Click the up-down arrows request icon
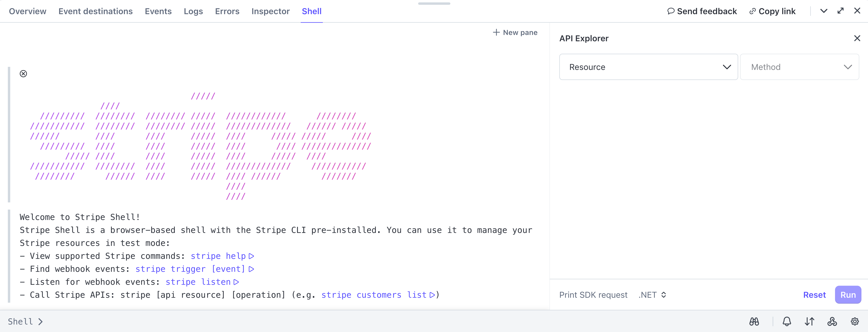The width and height of the screenshot is (868, 332). [x=809, y=322]
